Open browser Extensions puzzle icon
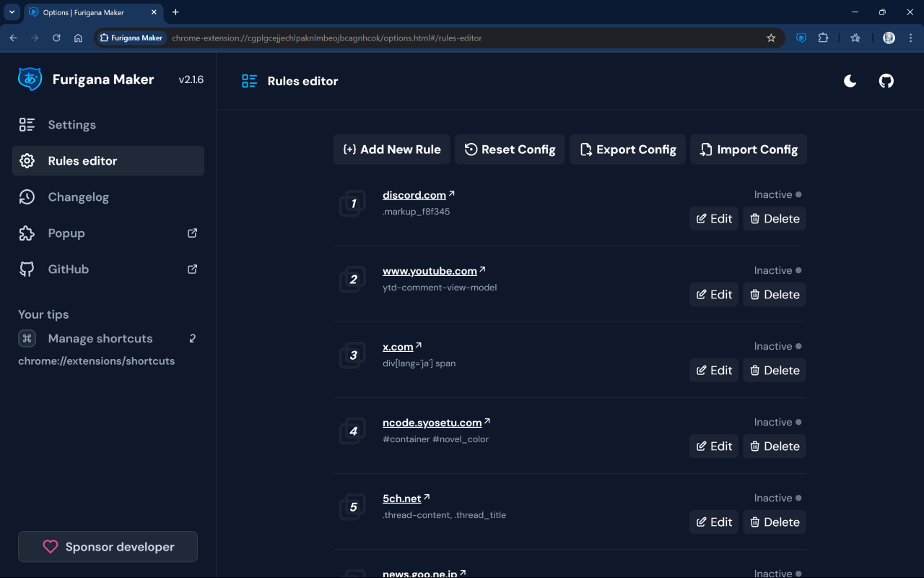This screenshot has width=924, height=578. point(823,38)
